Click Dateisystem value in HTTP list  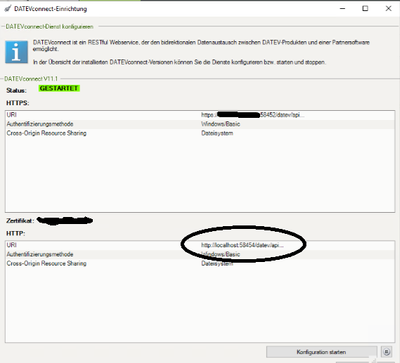217,264
